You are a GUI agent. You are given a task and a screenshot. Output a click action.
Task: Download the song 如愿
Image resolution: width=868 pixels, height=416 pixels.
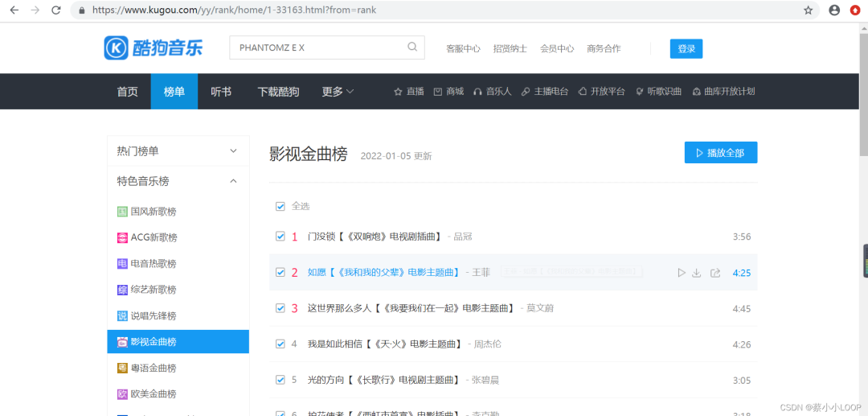(697, 273)
